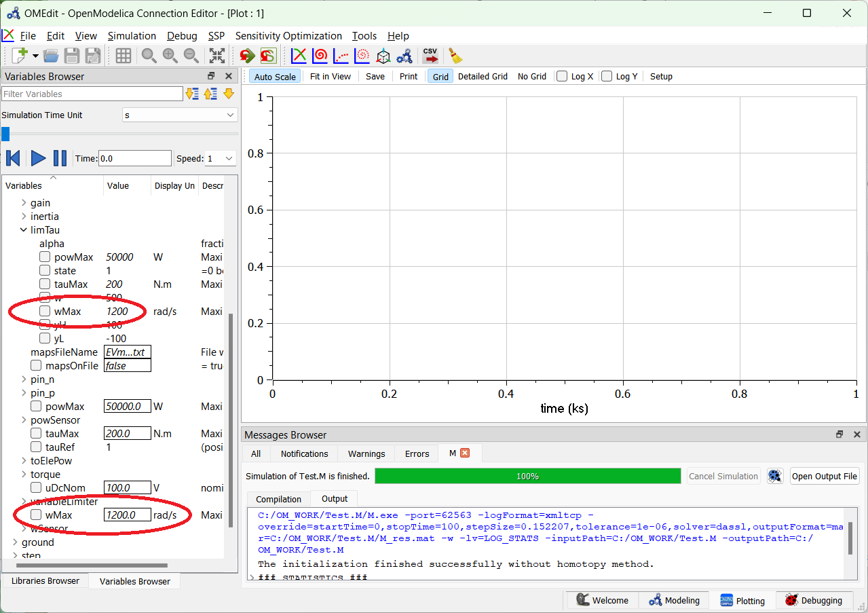Zoom in using the magnifier plus icon
868x613 pixels.
tap(170, 56)
